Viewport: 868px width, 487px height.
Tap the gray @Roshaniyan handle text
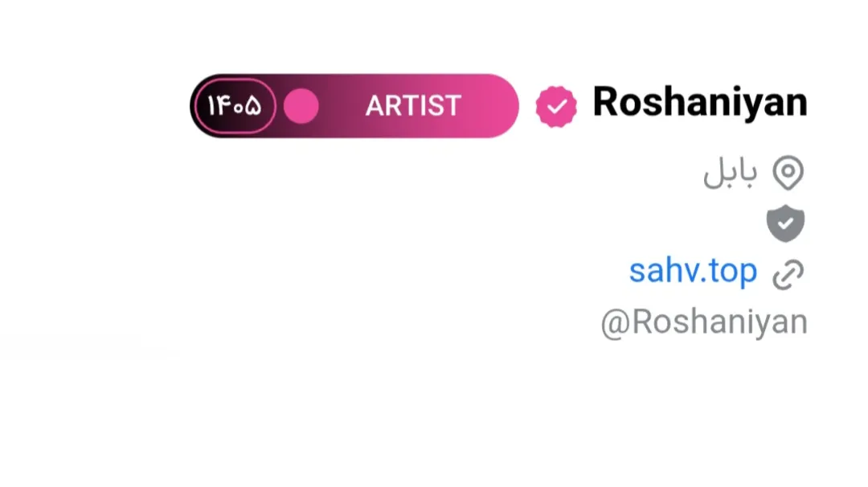704,322
